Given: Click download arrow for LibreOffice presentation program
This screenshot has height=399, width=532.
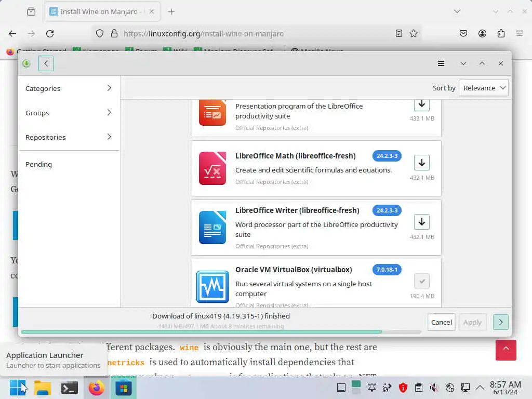Looking at the screenshot, I should click(422, 104).
